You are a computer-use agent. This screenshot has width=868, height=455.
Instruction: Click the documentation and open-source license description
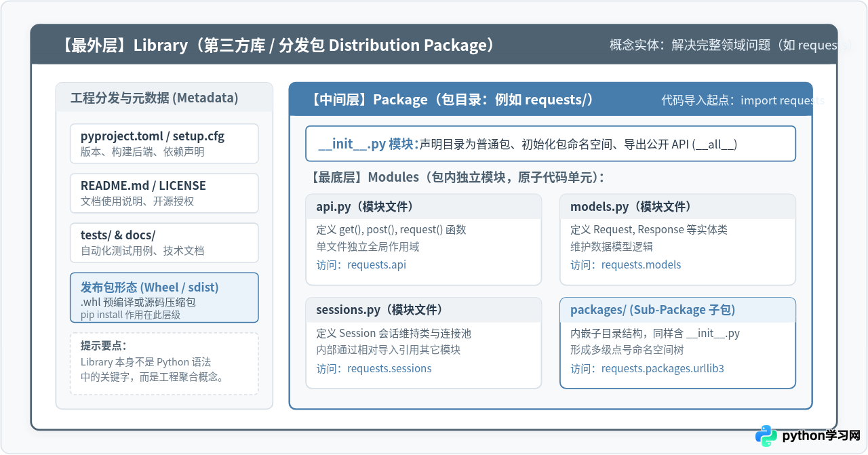click(138, 201)
